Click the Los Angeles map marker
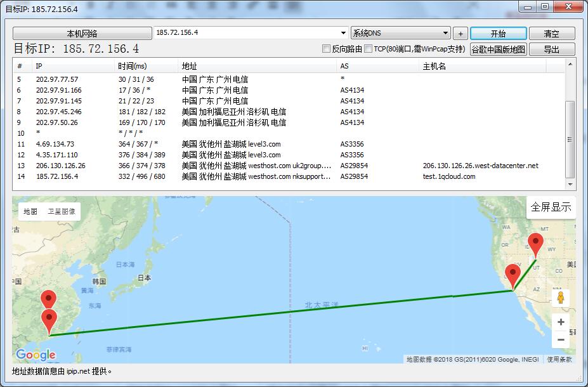 click(513, 277)
